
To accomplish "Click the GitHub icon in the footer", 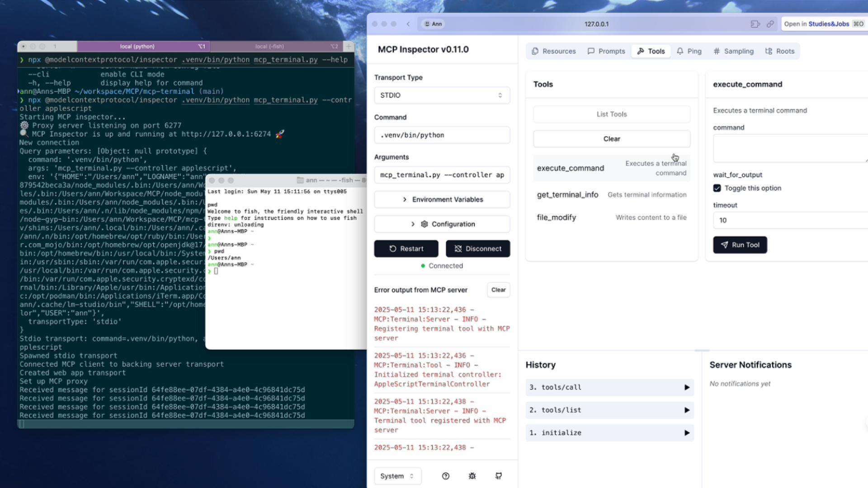I will pos(498,476).
